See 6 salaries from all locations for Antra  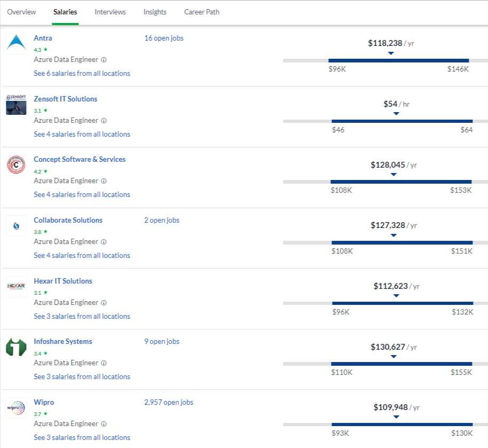pos(82,73)
